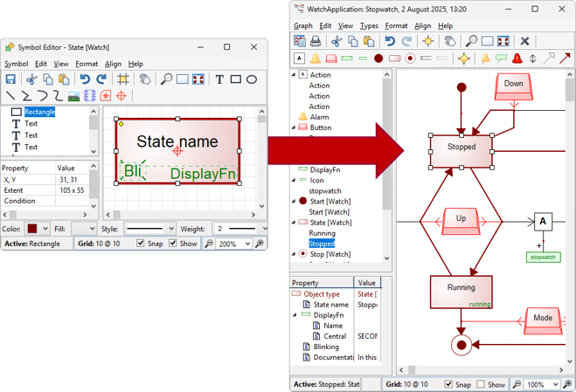Select the Polyline zigzag tool
The width and height of the screenshot is (576, 392).
coord(26,96)
